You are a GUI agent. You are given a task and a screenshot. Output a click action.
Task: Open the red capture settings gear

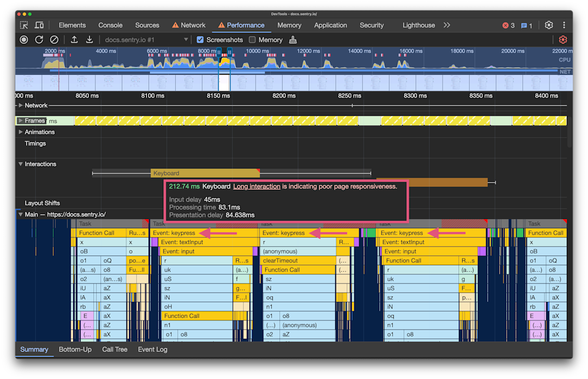click(563, 40)
